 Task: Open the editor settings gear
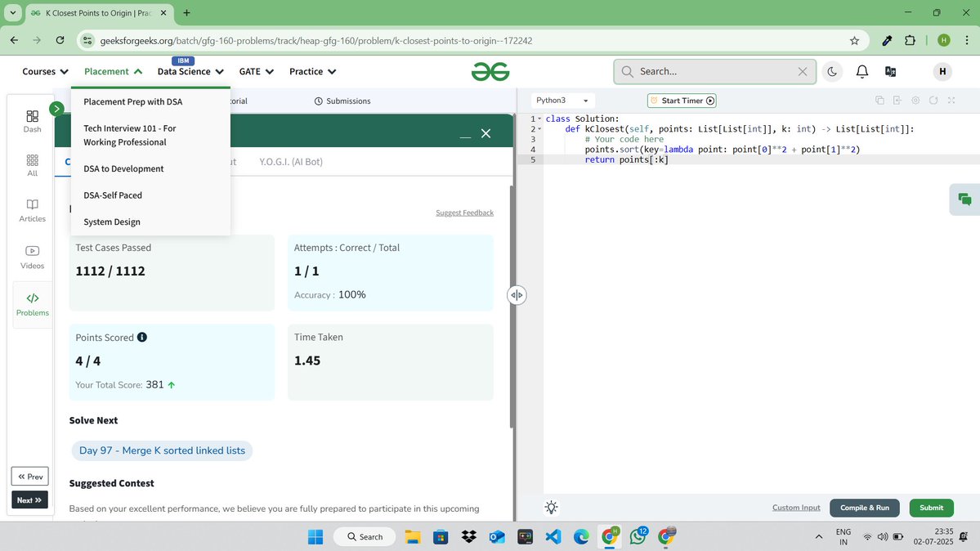[x=915, y=100]
